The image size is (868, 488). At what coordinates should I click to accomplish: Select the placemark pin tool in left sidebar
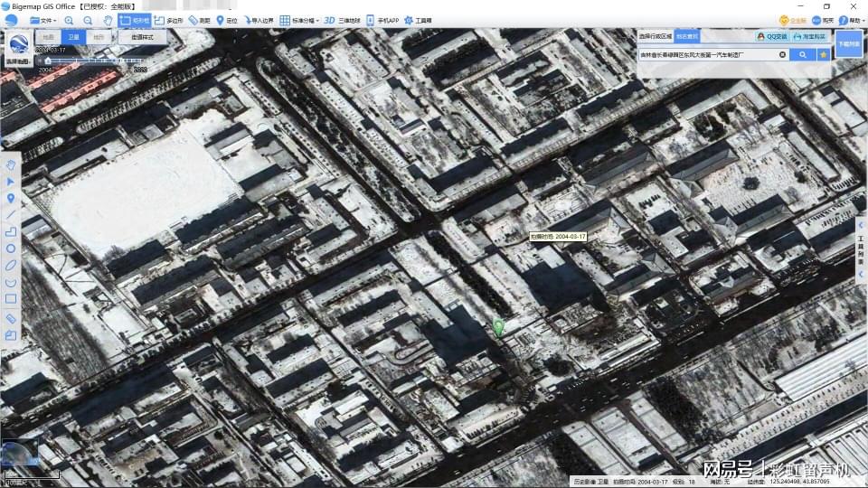click(11, 198)
